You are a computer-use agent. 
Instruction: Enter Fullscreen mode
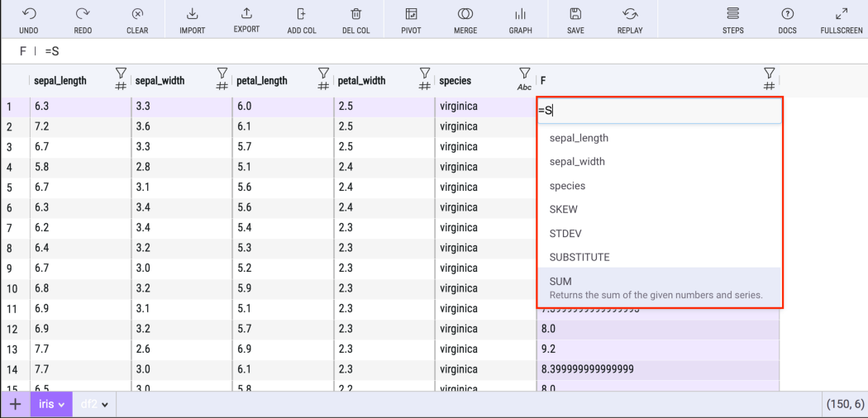pyautogui.click(x=841, y=14)
